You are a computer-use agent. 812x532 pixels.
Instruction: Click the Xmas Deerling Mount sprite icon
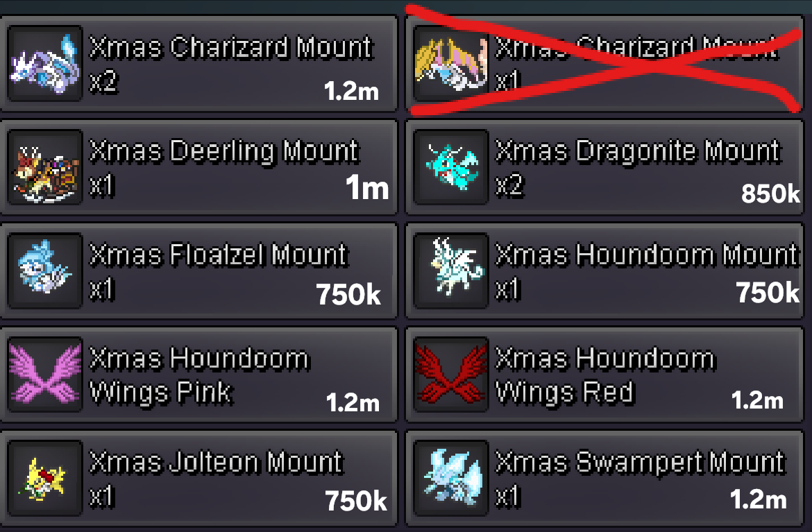coord(45,166)
